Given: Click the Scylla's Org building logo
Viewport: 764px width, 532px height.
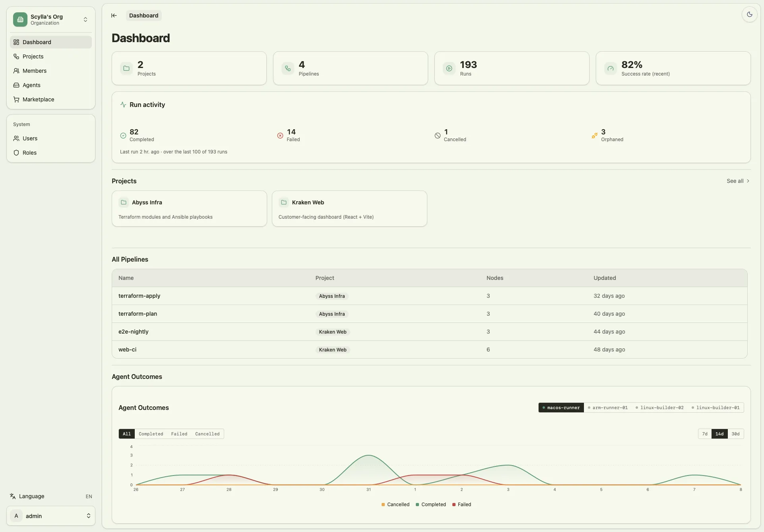Looking at the screenshot, I should [20, 19].
